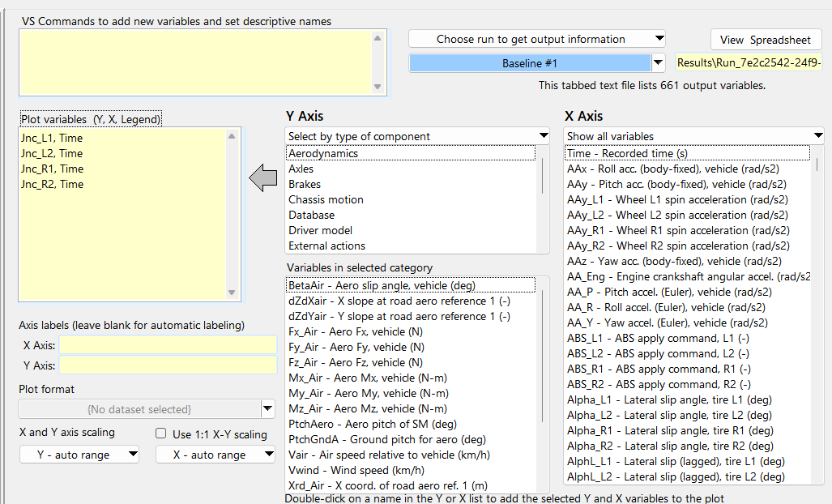Select AA_Eng engine crankshaft accel in X list
This screenshot has height=504, width=832.
coord(687,276)
